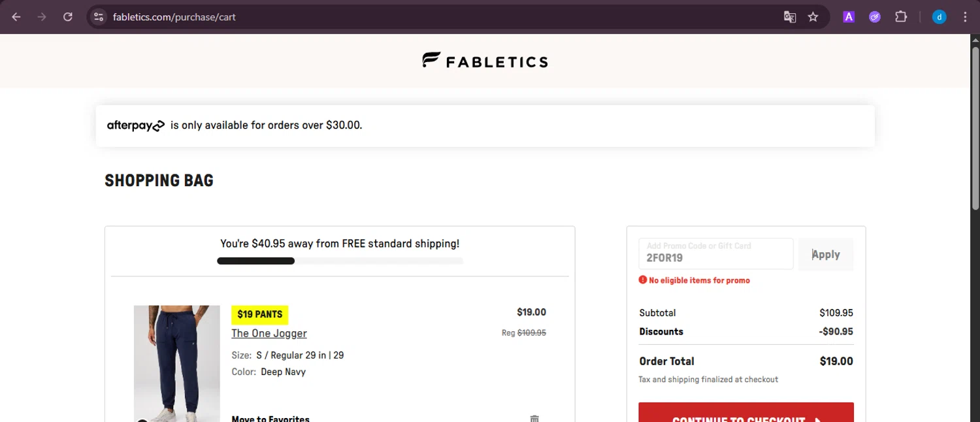Viewport: 980px width, 422px height.
Task: Open the Extensions puzzle menu
Action: (901, 17)
